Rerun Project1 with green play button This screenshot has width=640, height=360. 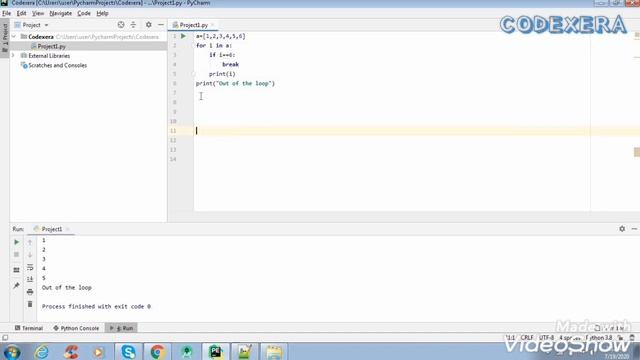coord(17,242)
